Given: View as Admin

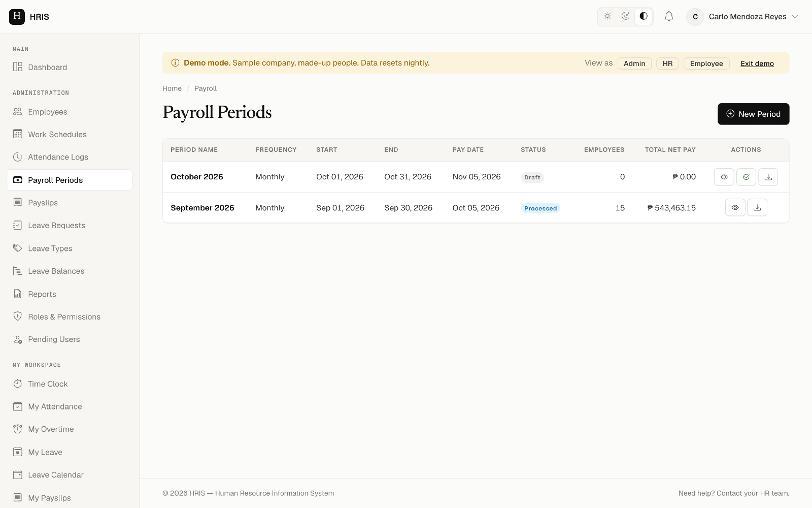Looking at the screenshot, I should 634,63.
